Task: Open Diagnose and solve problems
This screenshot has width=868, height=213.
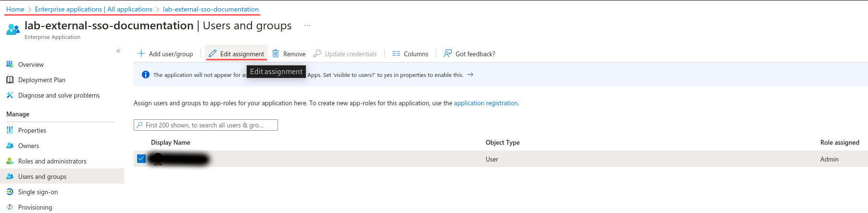Action: click(59, 95)
